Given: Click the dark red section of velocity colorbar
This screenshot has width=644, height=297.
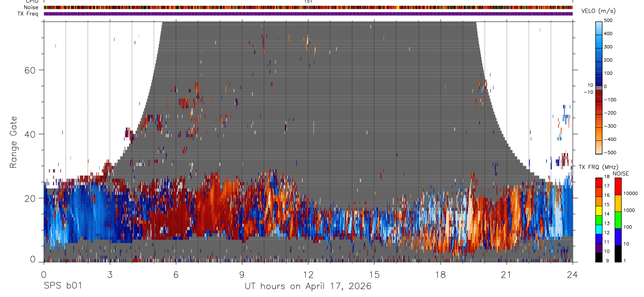Looking at the screenshot, I should click(x=599, y=96).
